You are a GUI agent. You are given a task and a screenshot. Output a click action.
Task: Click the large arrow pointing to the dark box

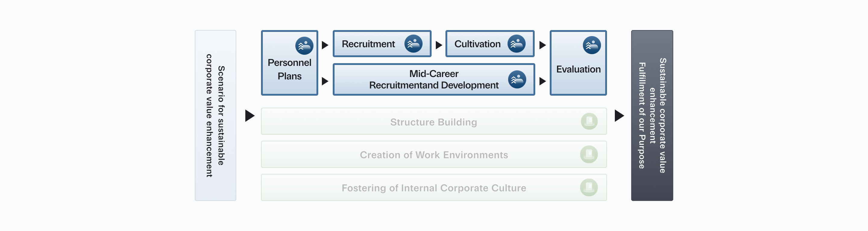(x=619, y=116)
